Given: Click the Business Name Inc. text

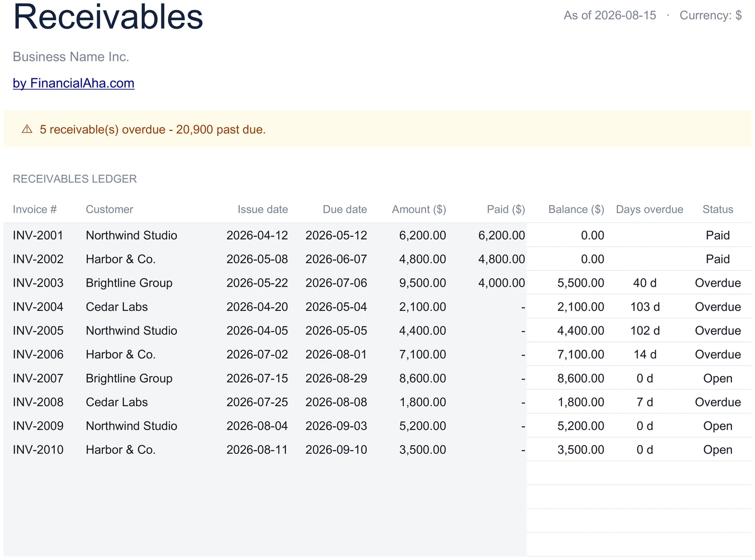Looking at the screenshot, I should (x=71, y=57).
